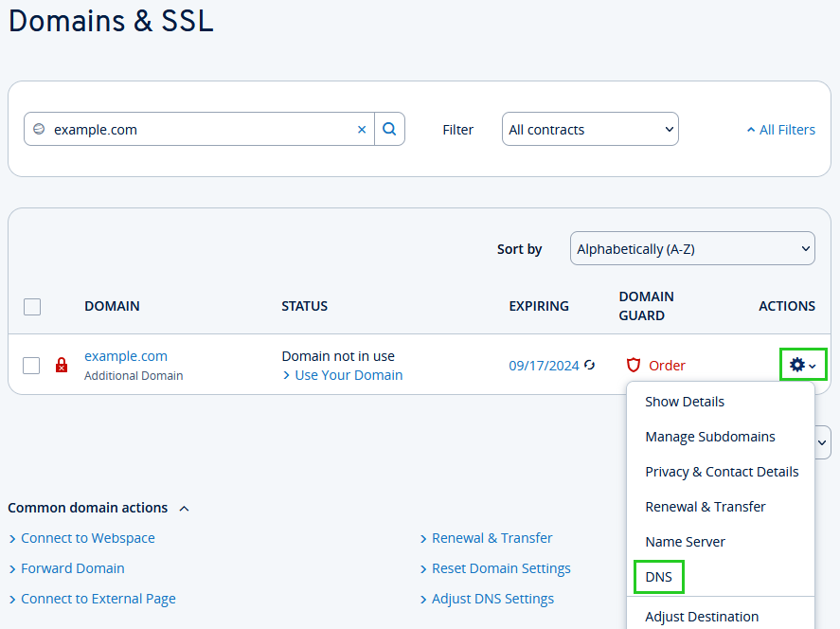
Task: Select Name Server menu entry
Action: click(x=685, y=542)
